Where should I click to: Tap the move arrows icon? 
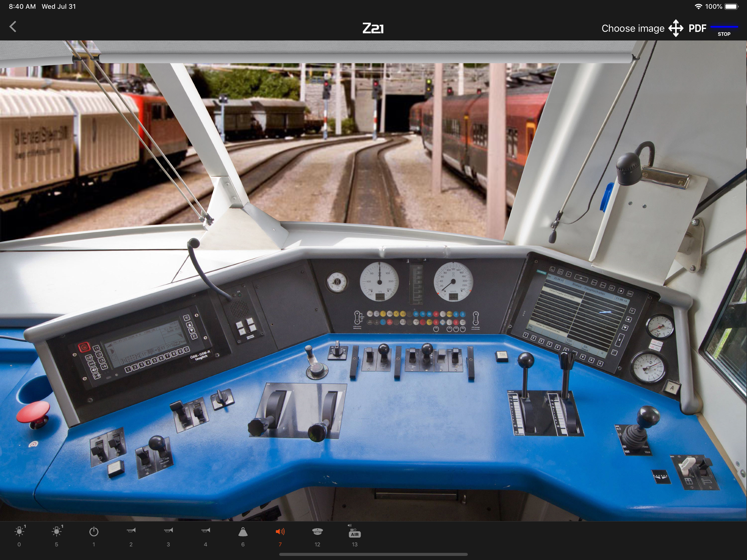coord(676,28)
